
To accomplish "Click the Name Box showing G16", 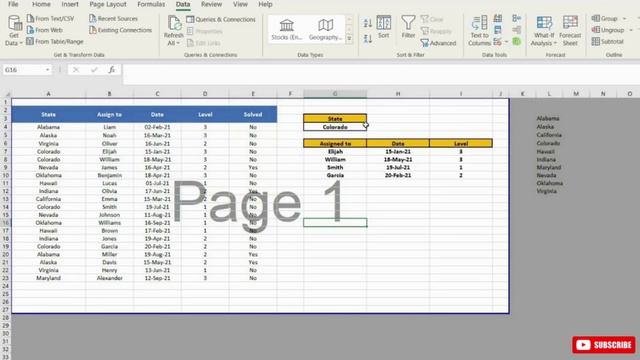I will click(x=23, y=70).
